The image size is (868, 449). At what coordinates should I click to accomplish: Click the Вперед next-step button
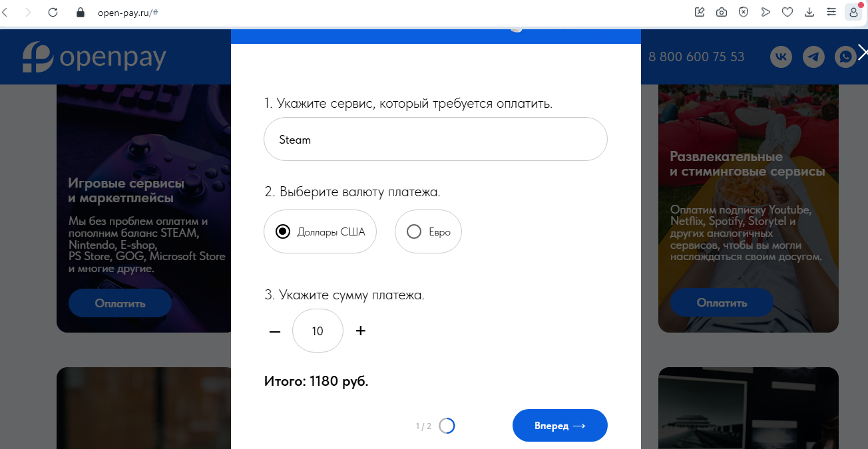click(560, 426)
